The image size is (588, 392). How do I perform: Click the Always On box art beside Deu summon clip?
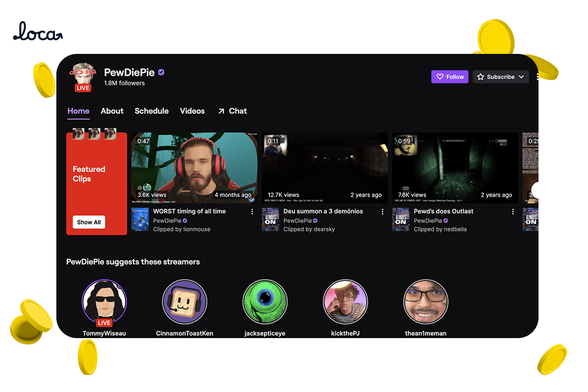click(270, 220)
